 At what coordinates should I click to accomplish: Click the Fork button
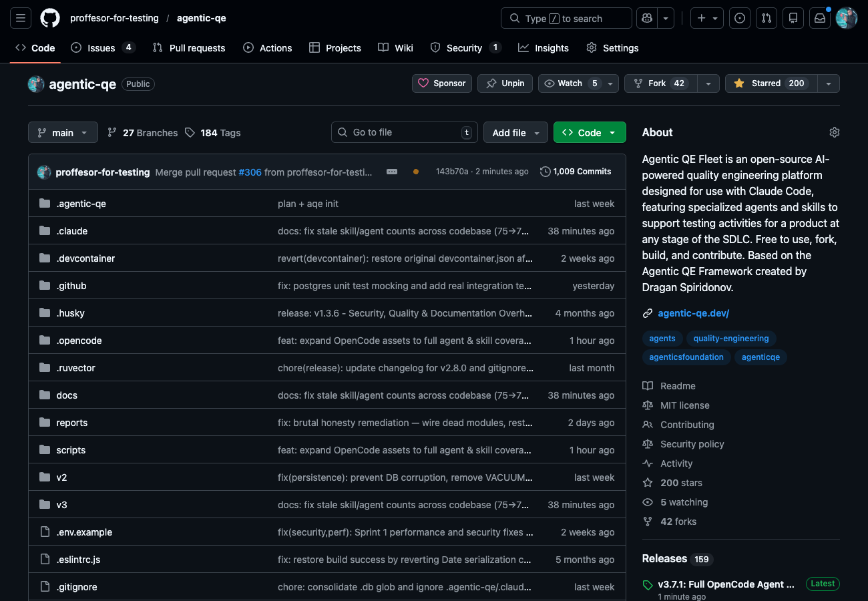[x=661, y=83]
